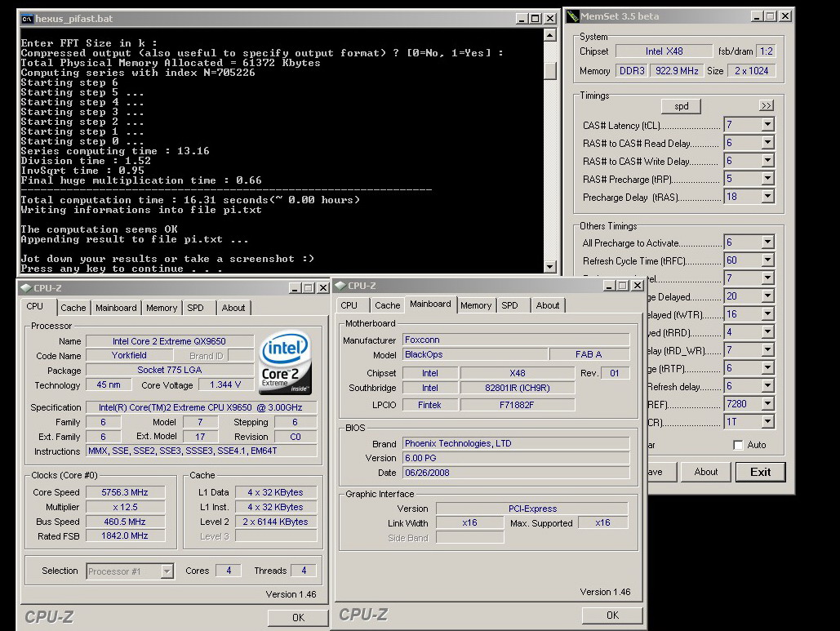Viewport: 840px width, 631px height.
Task: Click console scrollbar up arrow
Action: pos(549,35)
